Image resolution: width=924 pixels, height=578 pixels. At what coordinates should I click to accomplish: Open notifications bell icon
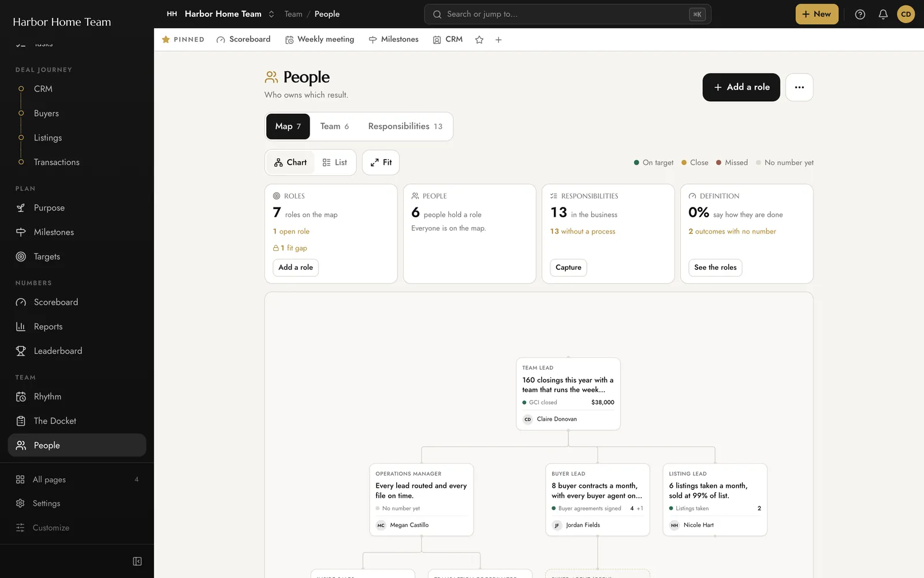click(883, 14)
